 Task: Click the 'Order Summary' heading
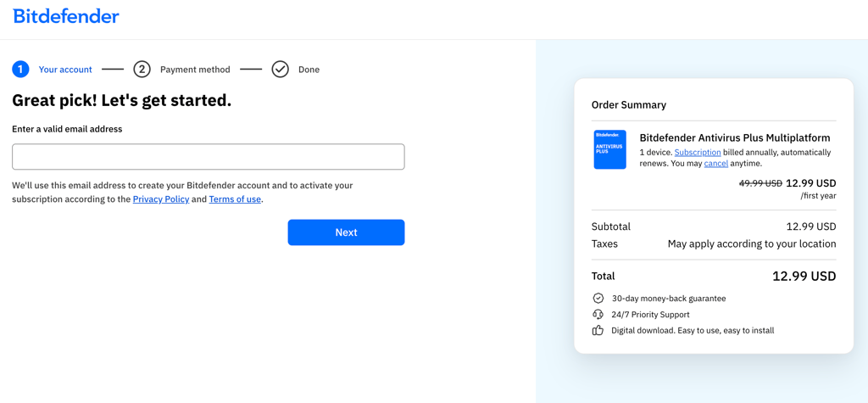pos(629,104)
